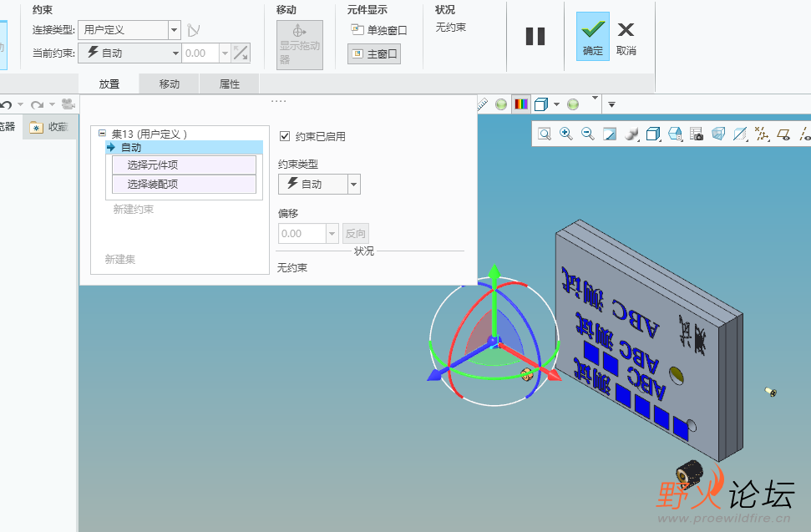Click the 偏移 0.00 field in panel
Viewport: 811px width, 532px height.
[x=302, y=233]
